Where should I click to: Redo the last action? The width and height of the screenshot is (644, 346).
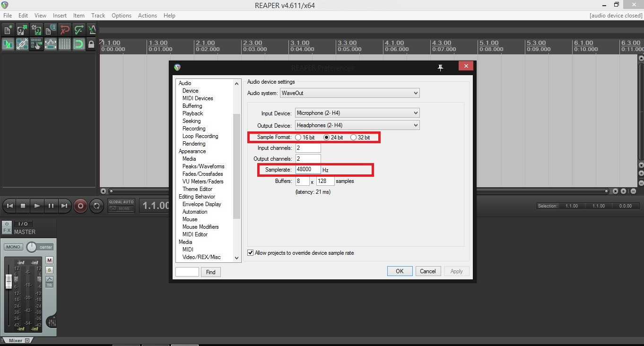(78, 30)
